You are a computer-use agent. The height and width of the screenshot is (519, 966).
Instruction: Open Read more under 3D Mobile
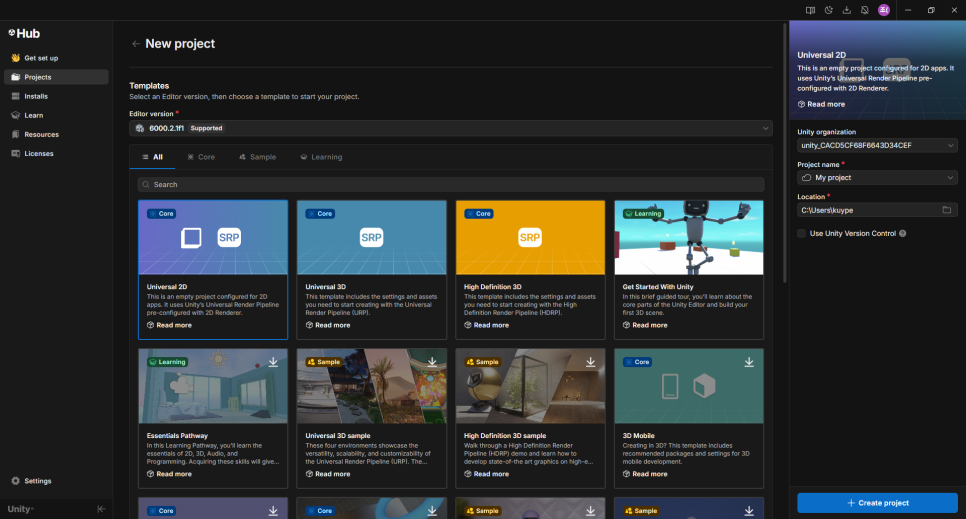[x=645, y=474]
